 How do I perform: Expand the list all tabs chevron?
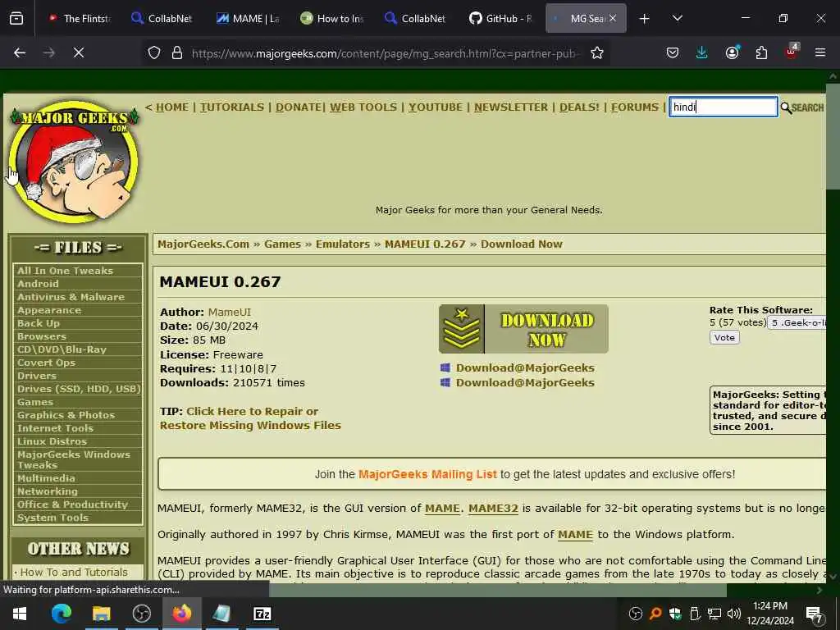point(677,18)
